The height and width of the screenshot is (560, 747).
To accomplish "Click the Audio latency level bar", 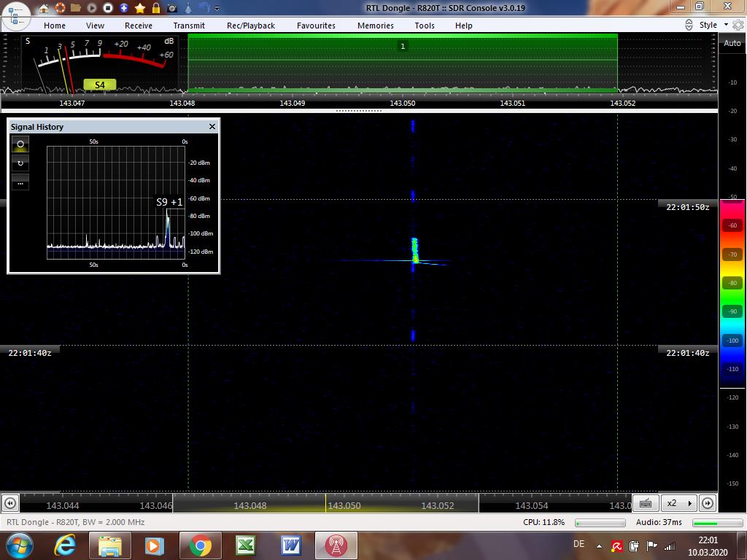I will pos(718,523).
